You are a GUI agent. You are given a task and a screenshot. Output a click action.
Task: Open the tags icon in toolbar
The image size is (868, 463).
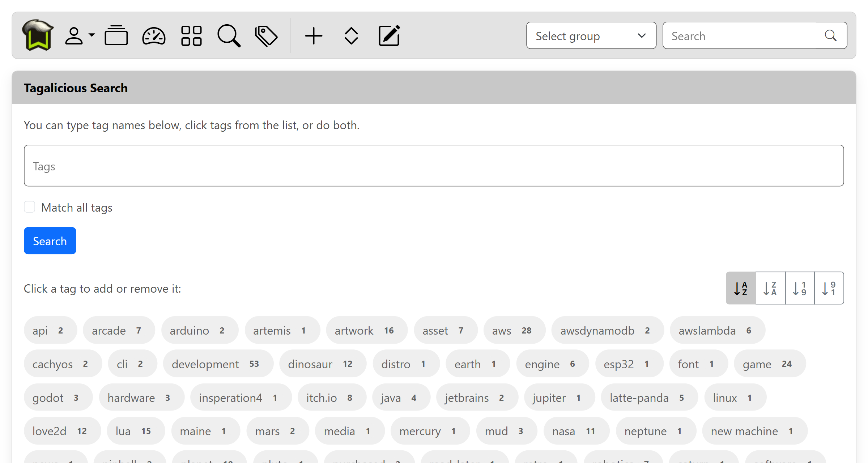click(x=267, y=35)
